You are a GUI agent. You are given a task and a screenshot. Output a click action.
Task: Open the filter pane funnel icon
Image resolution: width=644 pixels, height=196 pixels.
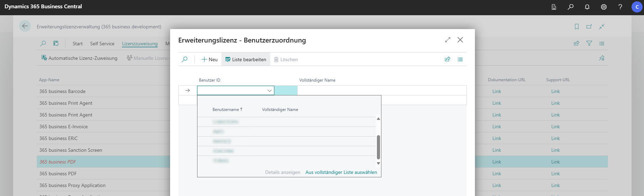click(589, 44)
